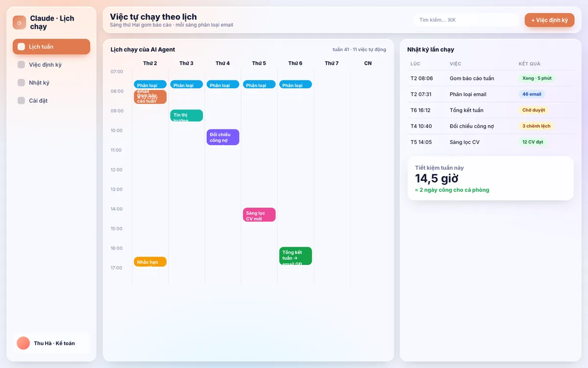Click log entry "Sàng lọc CV"
Screen dimensions: 588x368
pyautogui.click(x=465, y=142)
